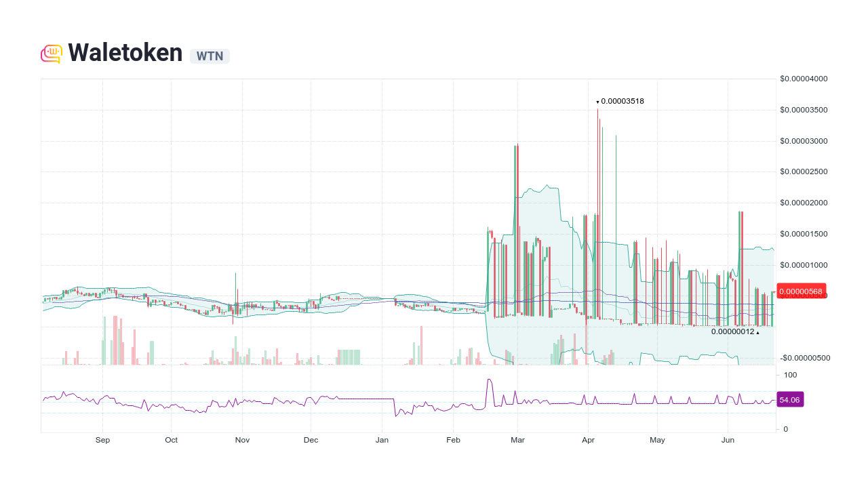Click the -$0.00000500 price axis label

pos(804,358)
